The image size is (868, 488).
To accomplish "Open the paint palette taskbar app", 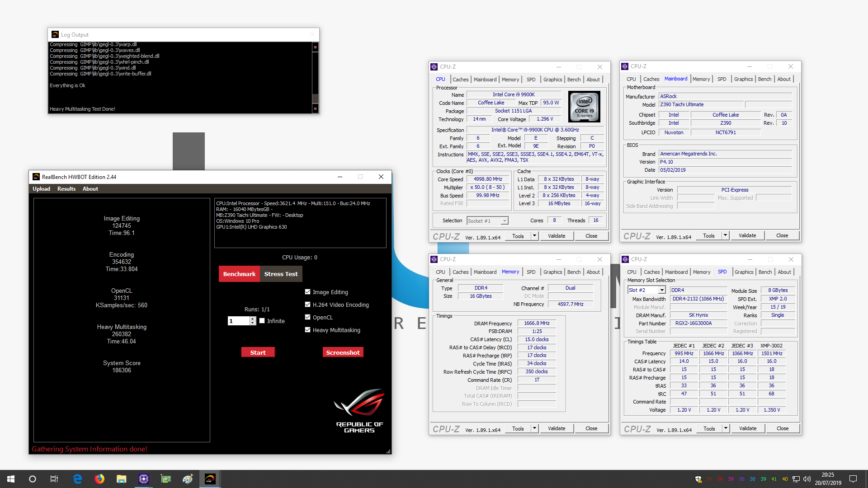I will click(188, 479).
